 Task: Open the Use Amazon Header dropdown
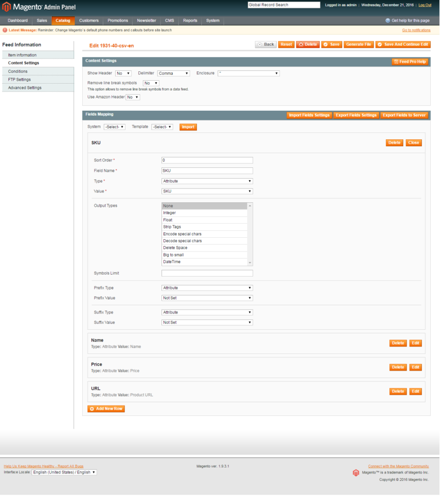point(133,97)
